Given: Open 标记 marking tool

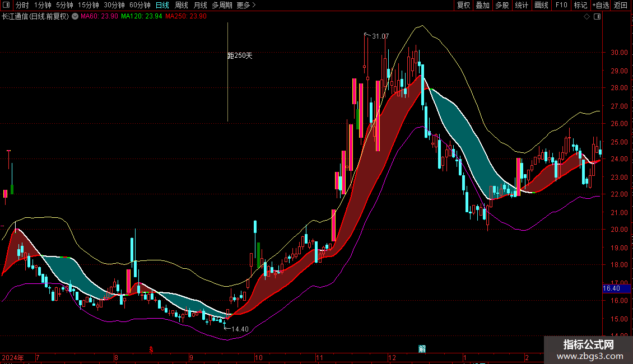Looking at the screenshot, I should pos(580,6).
